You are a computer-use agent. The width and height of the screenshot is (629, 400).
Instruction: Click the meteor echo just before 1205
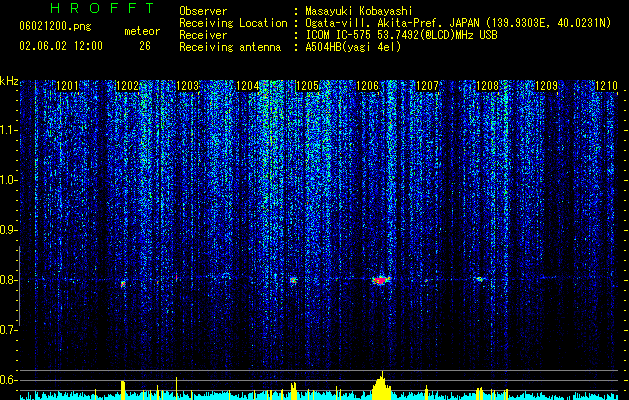(294, 280)
